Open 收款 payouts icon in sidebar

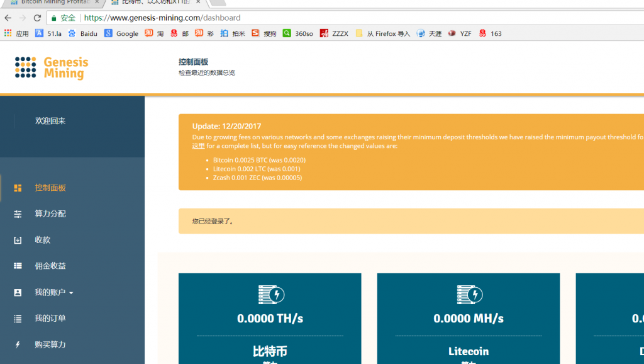[x=18, y=240]
